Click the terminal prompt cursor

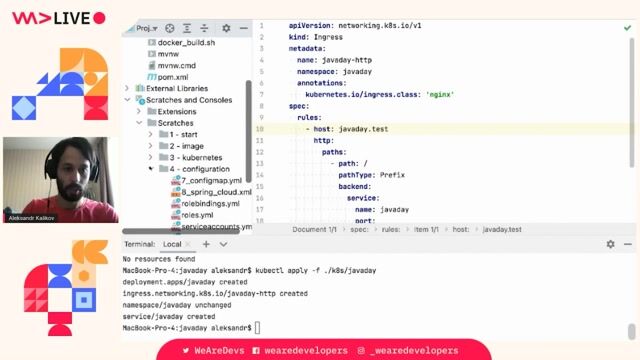[x=257, y=328]
